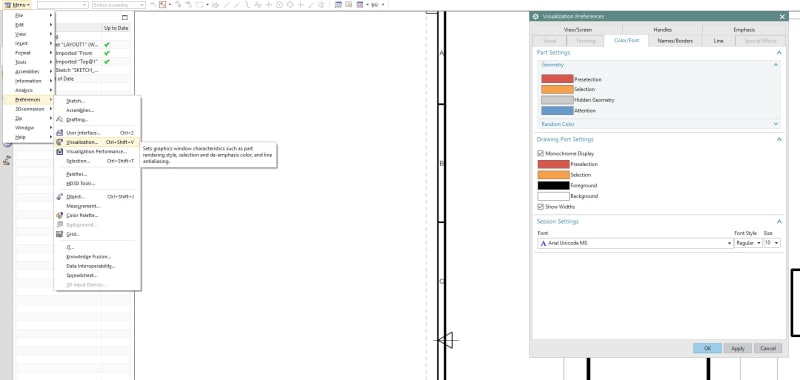Screen dimensions: 800x380
Task: Click the sheet layout icon in the top toolbar
Action: 348,5
